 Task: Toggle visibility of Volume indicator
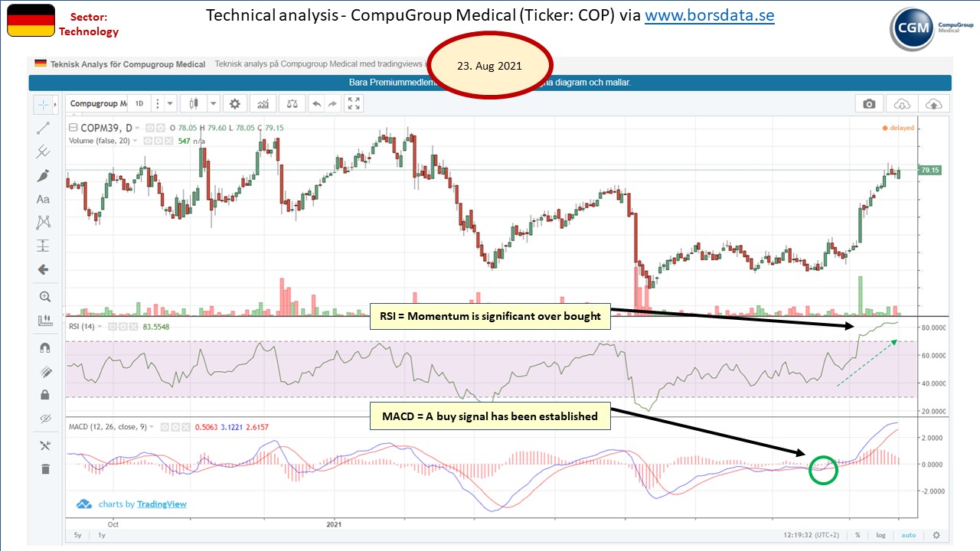pos(148,141)
